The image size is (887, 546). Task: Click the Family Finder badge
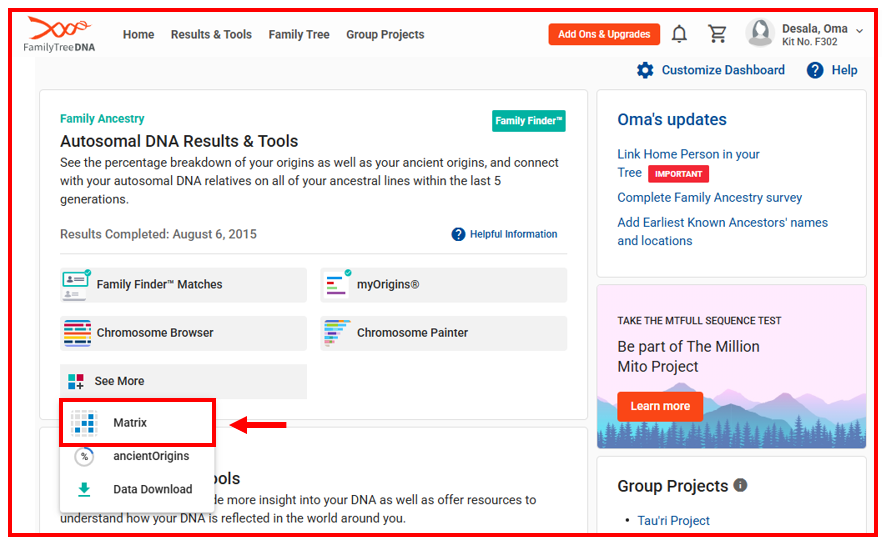pyautogui.click(x=528, y=121)
